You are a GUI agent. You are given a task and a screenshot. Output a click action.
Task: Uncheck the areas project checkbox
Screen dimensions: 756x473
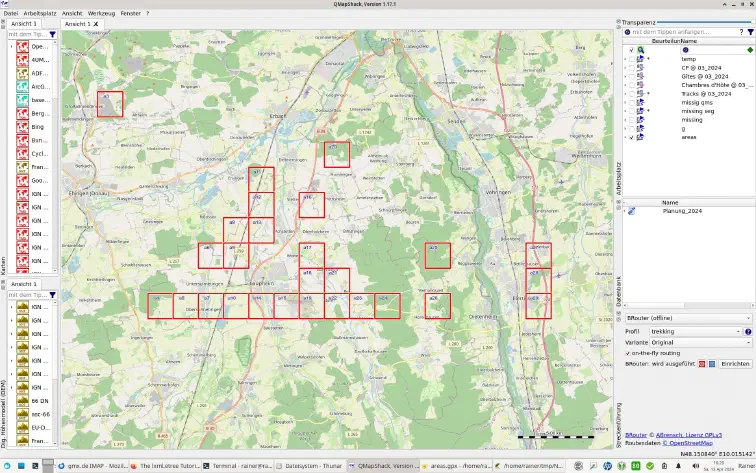coord(632,137)
